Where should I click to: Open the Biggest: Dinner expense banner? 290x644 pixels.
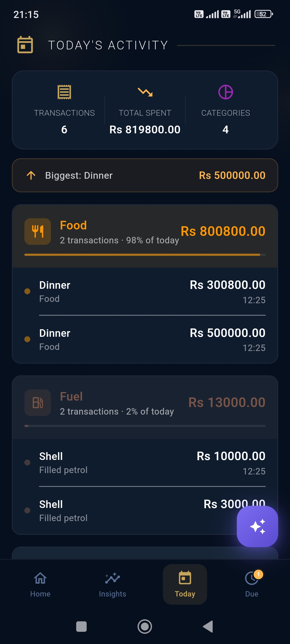click(145, 175)
